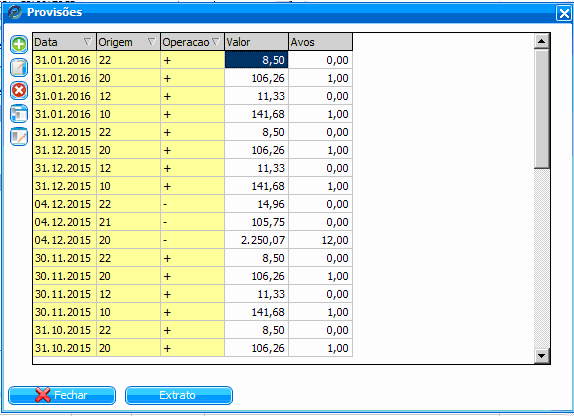The height and width of the screenshot is (416, 574).
Task: Click the green add record icon
Action: click(x=19, y=45)
